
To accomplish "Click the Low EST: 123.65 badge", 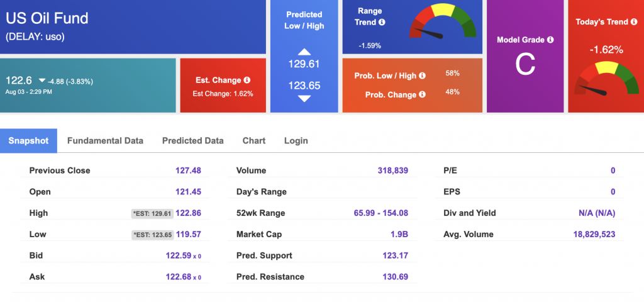I will point(152,235).
